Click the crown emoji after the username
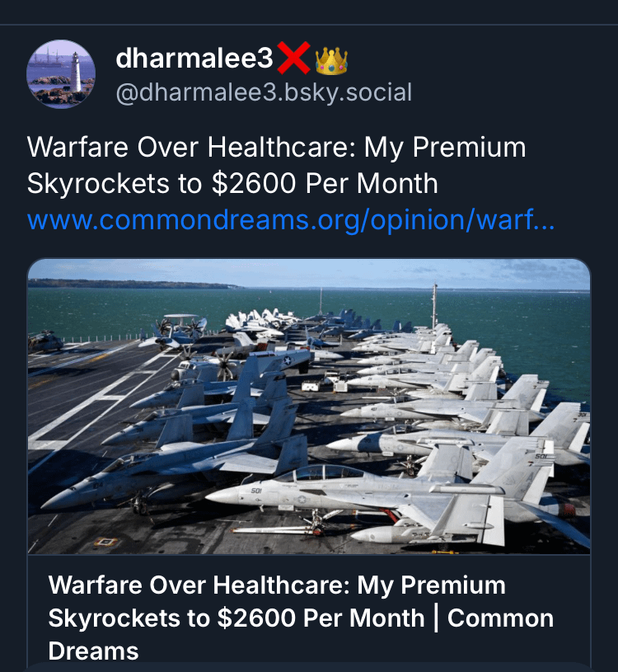 pyautogui.click(x=331, y=61)
